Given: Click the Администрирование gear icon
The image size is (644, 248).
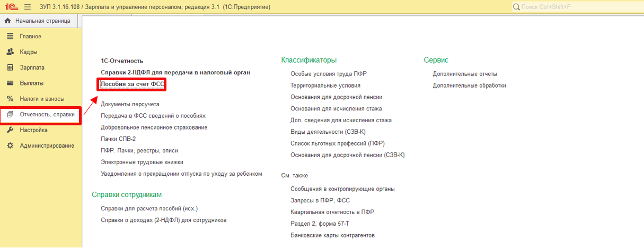Looking at the screenshot, I should pyautogui.click(x=10, y=146).
